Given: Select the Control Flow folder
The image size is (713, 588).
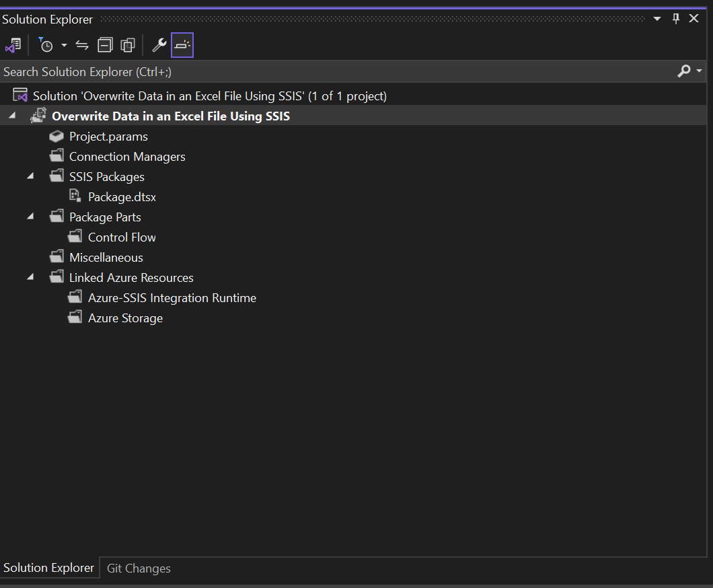Looking at the screenshot, I should point(122,237).
